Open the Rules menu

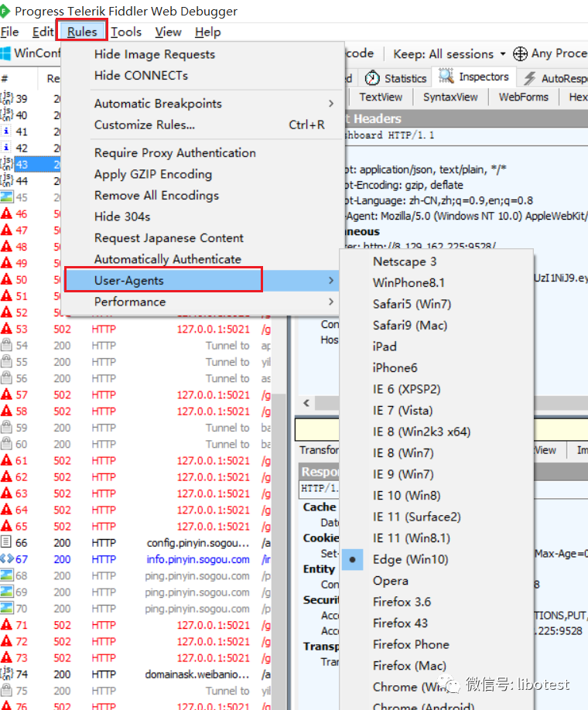pos(82,32)
